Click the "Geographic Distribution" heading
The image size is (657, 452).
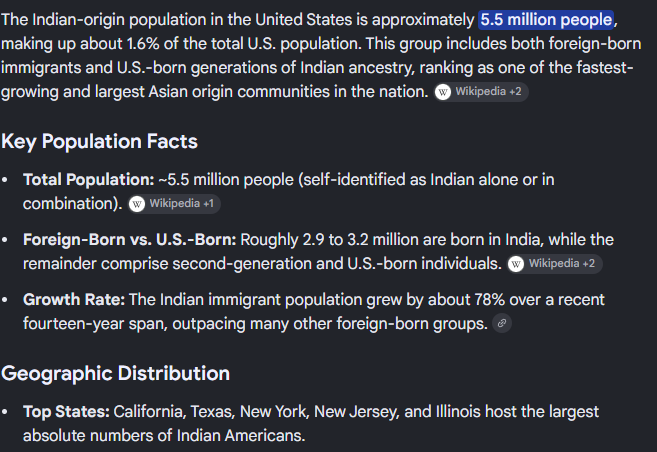(115, 373)
